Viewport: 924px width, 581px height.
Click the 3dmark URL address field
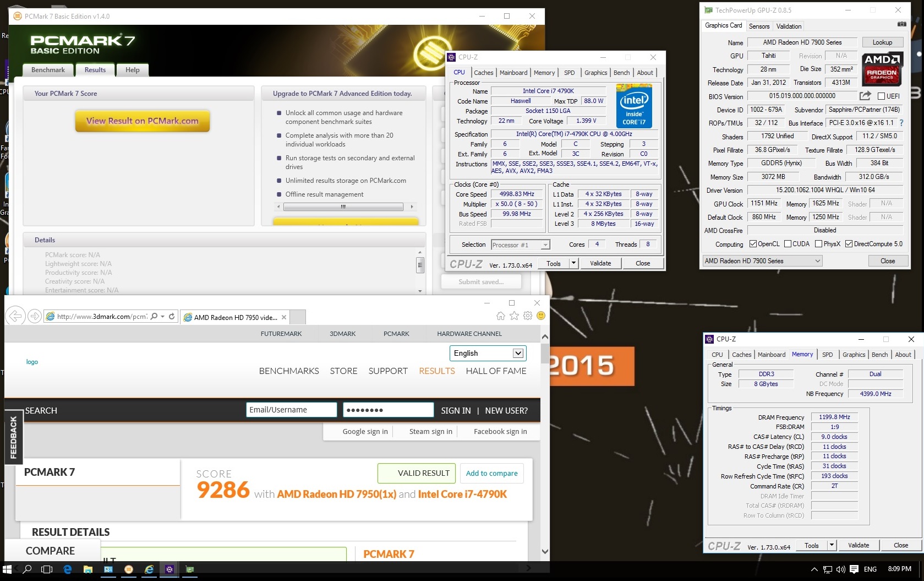[x=102, y=317]
